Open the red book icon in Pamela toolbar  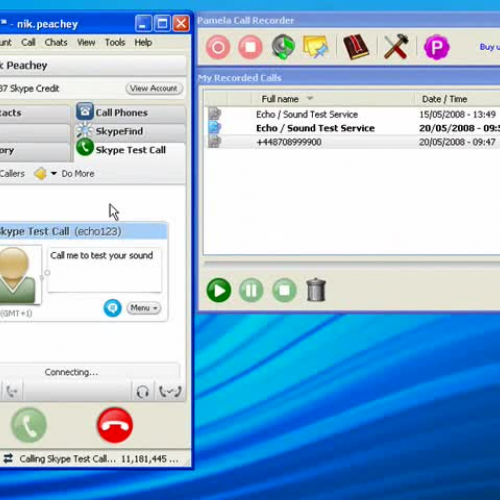click(356, 47)
